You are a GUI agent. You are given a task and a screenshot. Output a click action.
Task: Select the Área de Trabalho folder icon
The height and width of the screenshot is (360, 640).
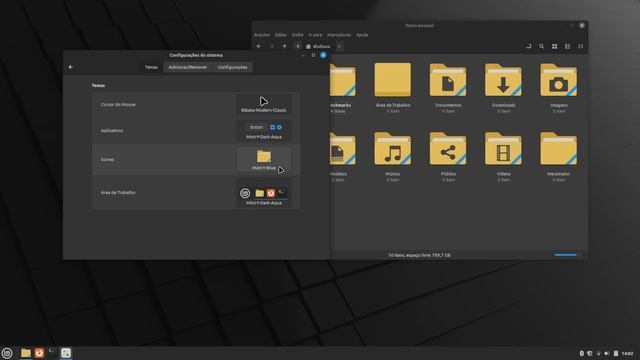(x=393, y=80)
